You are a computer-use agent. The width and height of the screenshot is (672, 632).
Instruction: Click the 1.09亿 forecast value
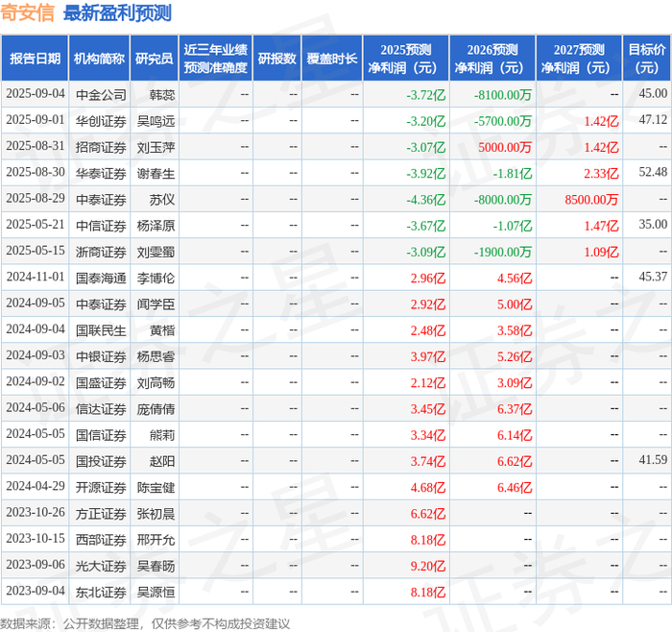tap(601, 252)
